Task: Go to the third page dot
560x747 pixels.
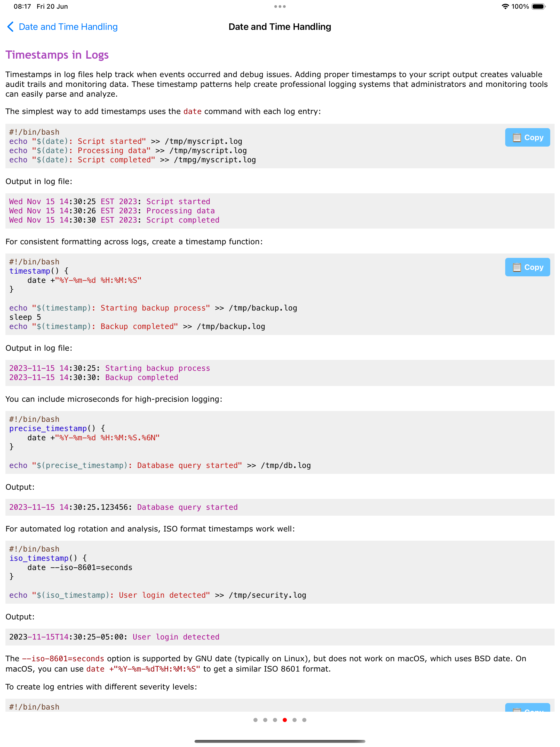Action: pos(275,720)
